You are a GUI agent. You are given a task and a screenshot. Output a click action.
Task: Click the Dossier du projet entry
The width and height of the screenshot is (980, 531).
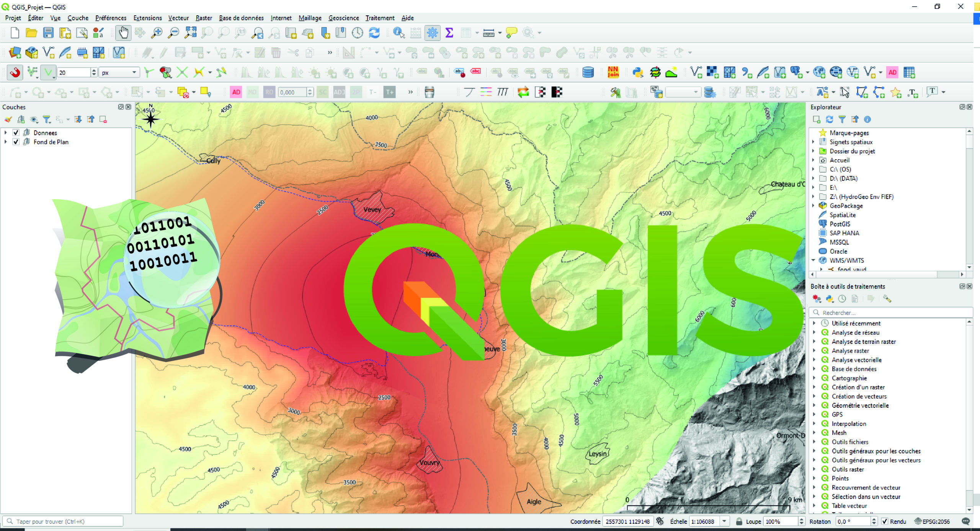[853, 151]
